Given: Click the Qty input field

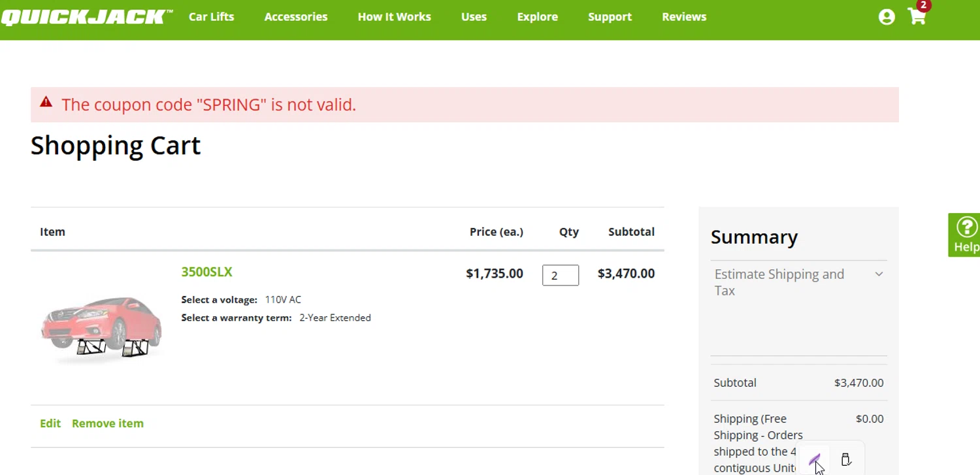Looking at the screenshot, I should [x=561, y=275].
